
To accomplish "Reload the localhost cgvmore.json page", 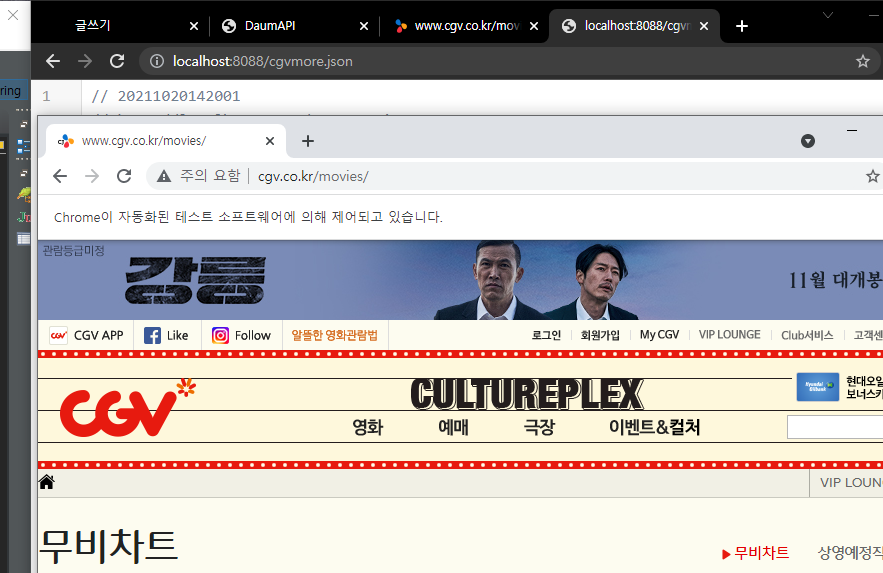I will pyautogui.click(x=117, y=61).
